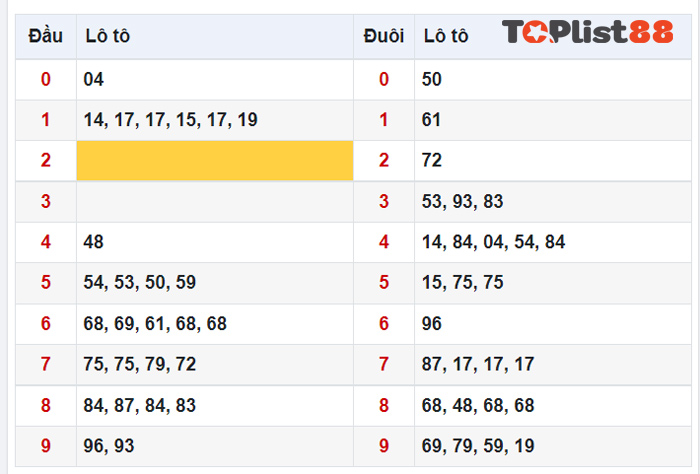This screenshot has height=474, width=700.
Task: Click the TOPlist88 logo
Action: point(588,32)
